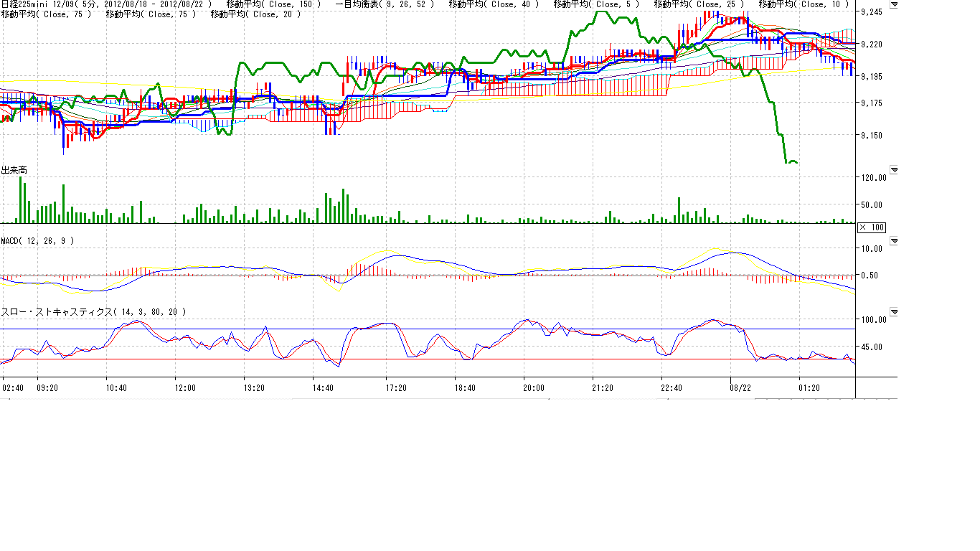
Task: Select the MACD (12, 26, 9) label
Action: click(x=37, y=240)
